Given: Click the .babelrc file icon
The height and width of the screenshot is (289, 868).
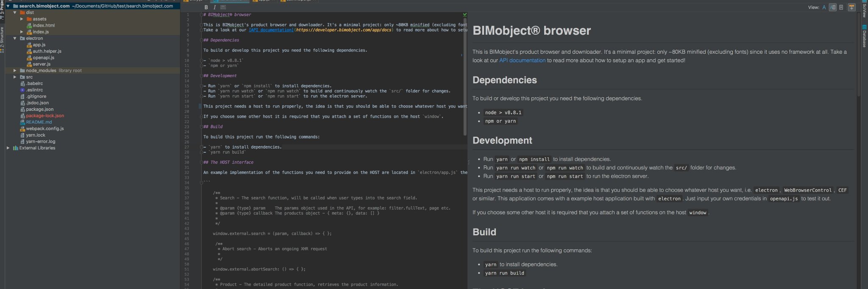Looking at the screenshot, I should [22, 84].
